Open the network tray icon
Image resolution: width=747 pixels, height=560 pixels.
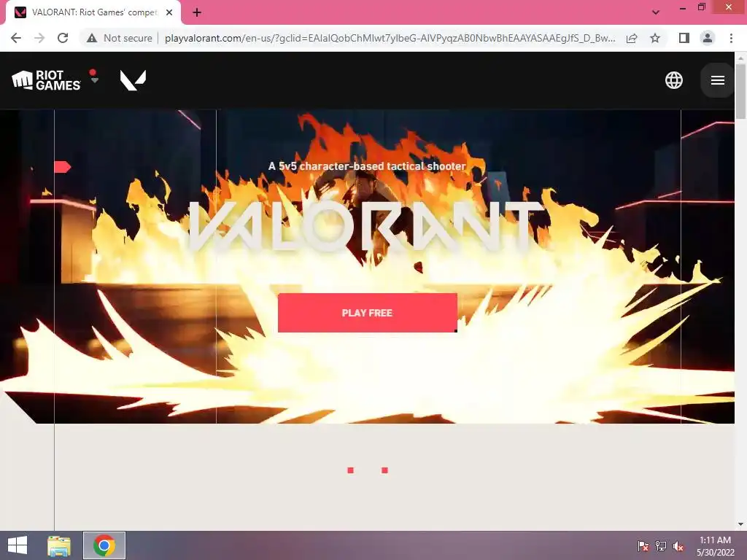click(661, 545)
